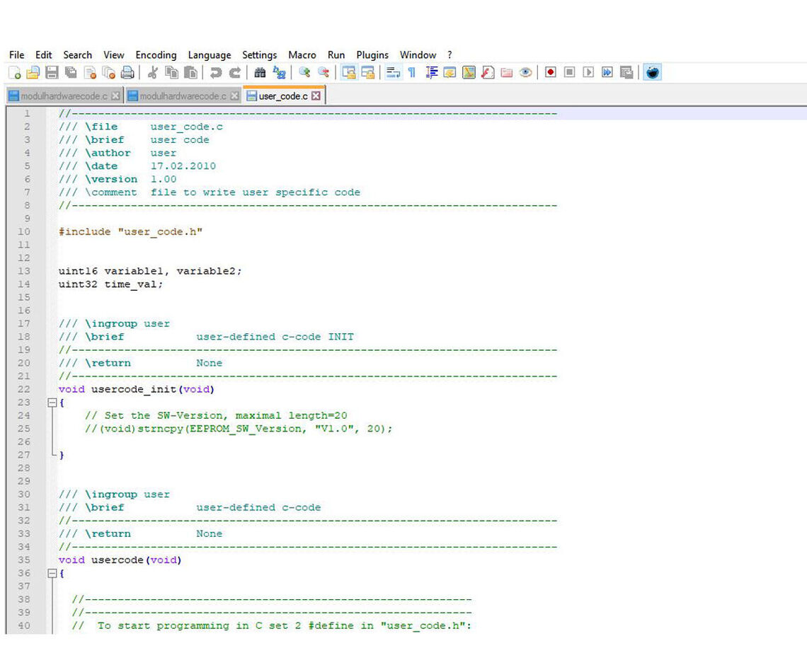The width and height of the screenshot is (807, 672).
Task: Paste from the clipboard
Action: pos(188,71)
